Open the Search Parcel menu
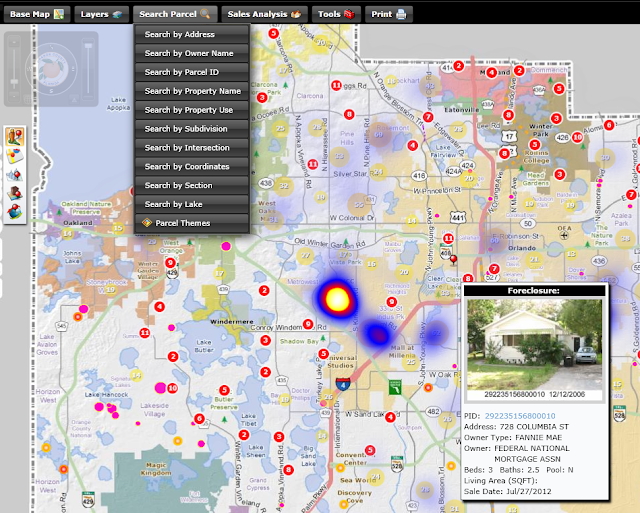This screenshot has height=513, width=640. [x=175, y=14]
